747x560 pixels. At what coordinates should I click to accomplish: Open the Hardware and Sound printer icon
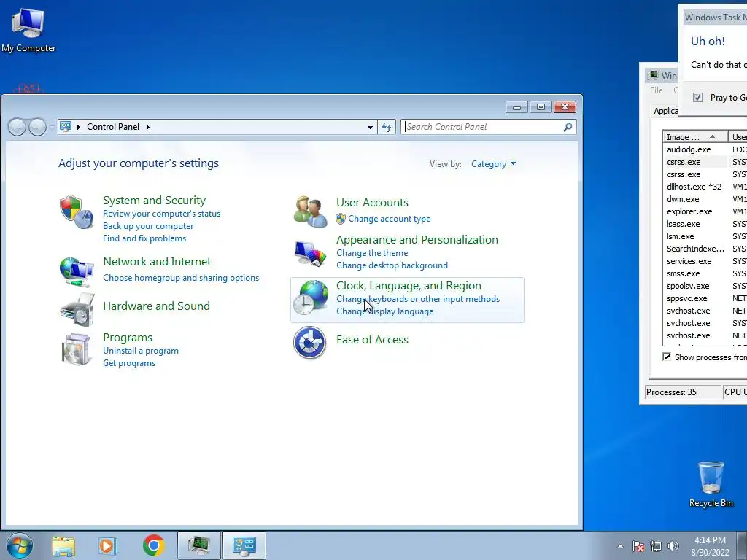click(77, 309)
